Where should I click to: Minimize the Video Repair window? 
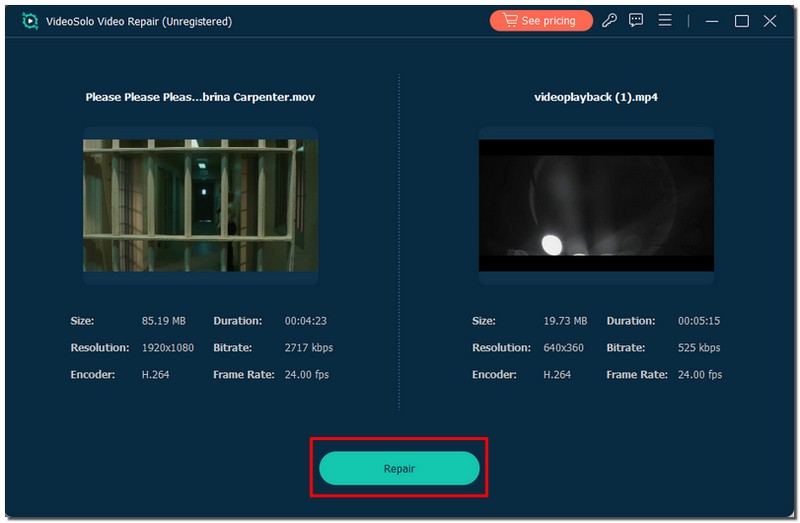coord(712,21)
